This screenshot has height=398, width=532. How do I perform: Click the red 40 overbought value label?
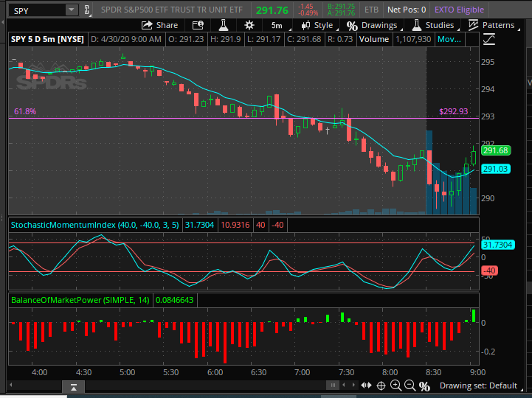click(x=260, y=225)
